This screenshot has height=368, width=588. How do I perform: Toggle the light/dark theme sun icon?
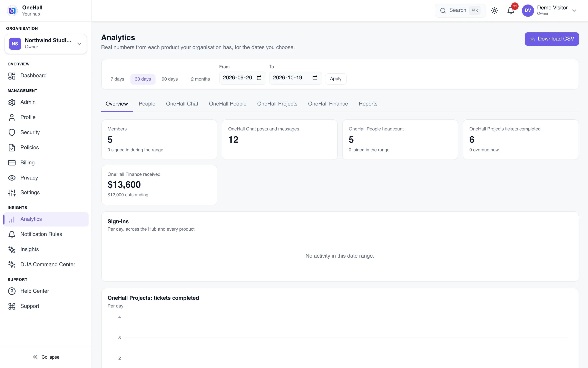[494, 10]
